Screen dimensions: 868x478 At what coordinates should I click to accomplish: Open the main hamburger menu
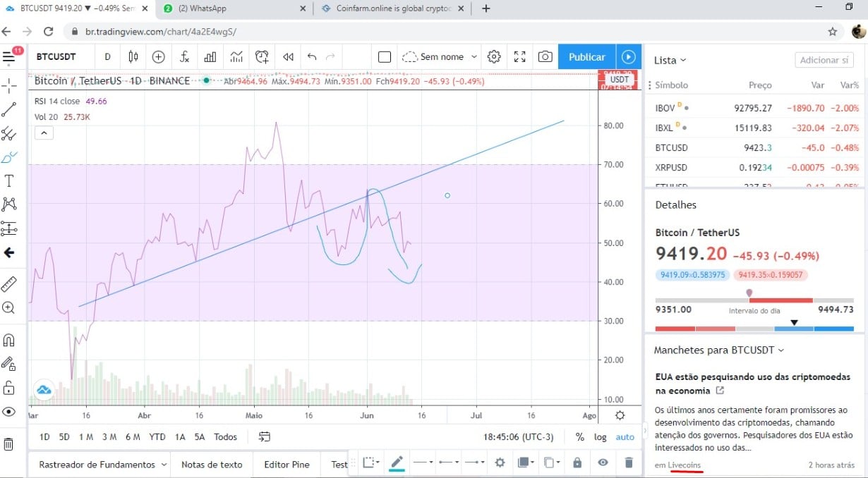point(9,57)
